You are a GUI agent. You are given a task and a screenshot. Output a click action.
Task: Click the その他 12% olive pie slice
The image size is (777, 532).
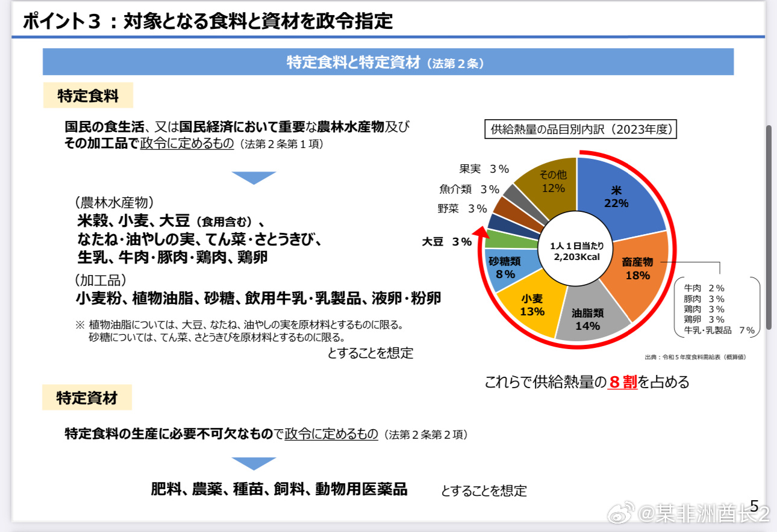(x=553, y=181)
